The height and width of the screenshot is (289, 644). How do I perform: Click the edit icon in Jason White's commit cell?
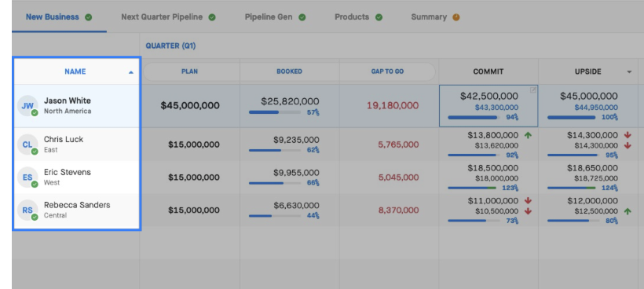pos(532,90)
